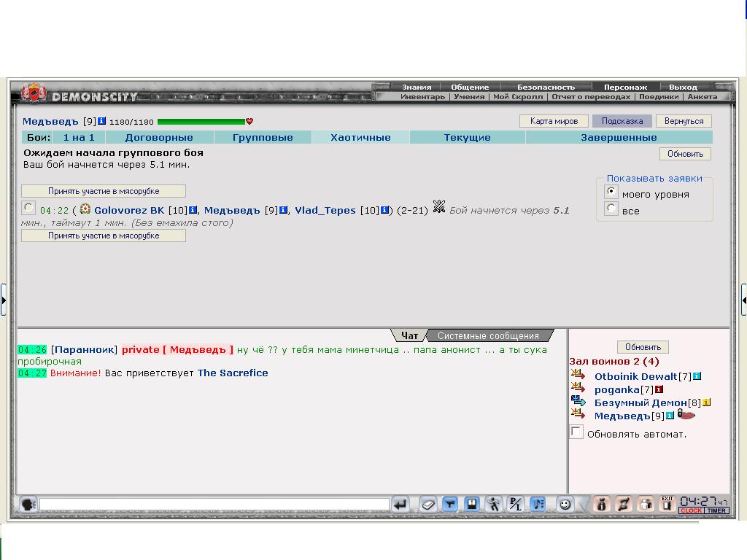Select the "моего уровня" radio button
Viewport: 747px width, 560px height.
coord(612,192)
